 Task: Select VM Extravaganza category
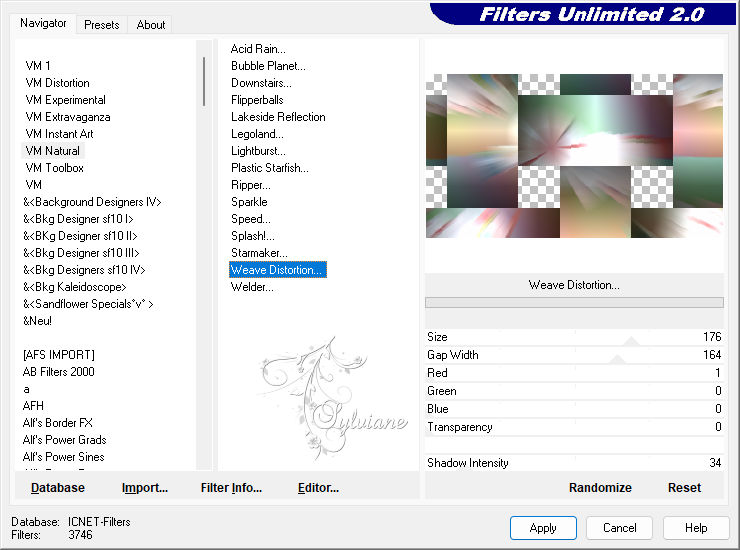(x=68, y=117)
